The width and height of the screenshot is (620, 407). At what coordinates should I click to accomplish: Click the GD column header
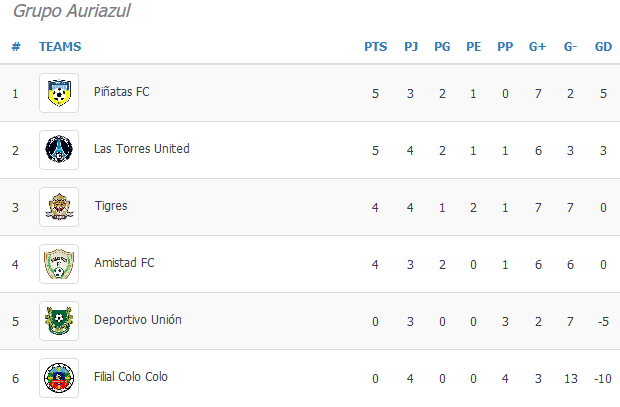coord(603,46)
